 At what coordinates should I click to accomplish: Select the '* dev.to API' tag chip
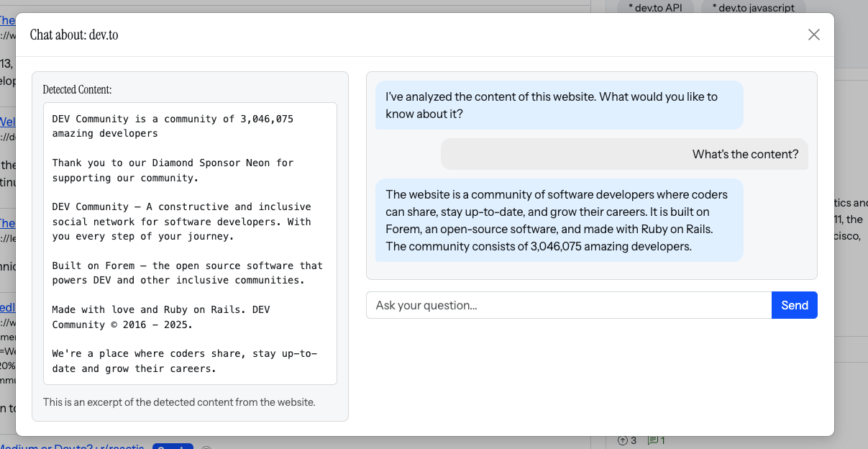(x=655, y=8)
